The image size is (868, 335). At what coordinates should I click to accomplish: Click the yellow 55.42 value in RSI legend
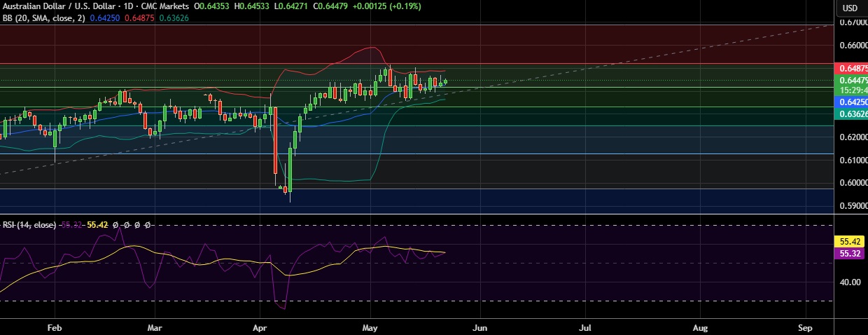click(x=99, y=225)
